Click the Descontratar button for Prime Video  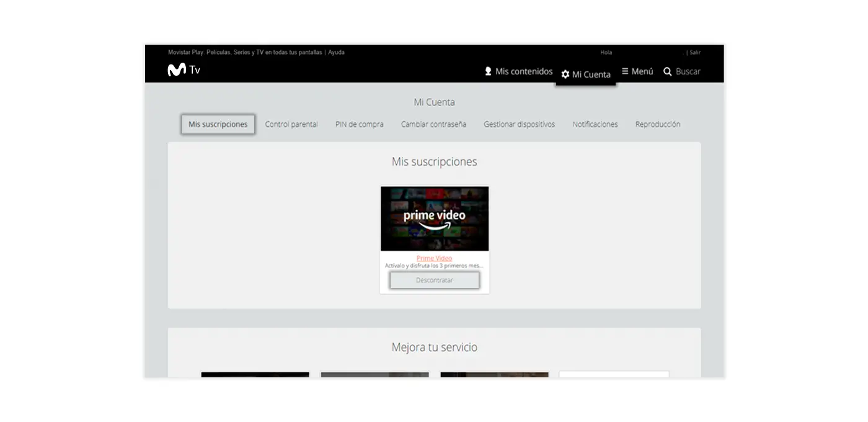click(x=435, y=280)
